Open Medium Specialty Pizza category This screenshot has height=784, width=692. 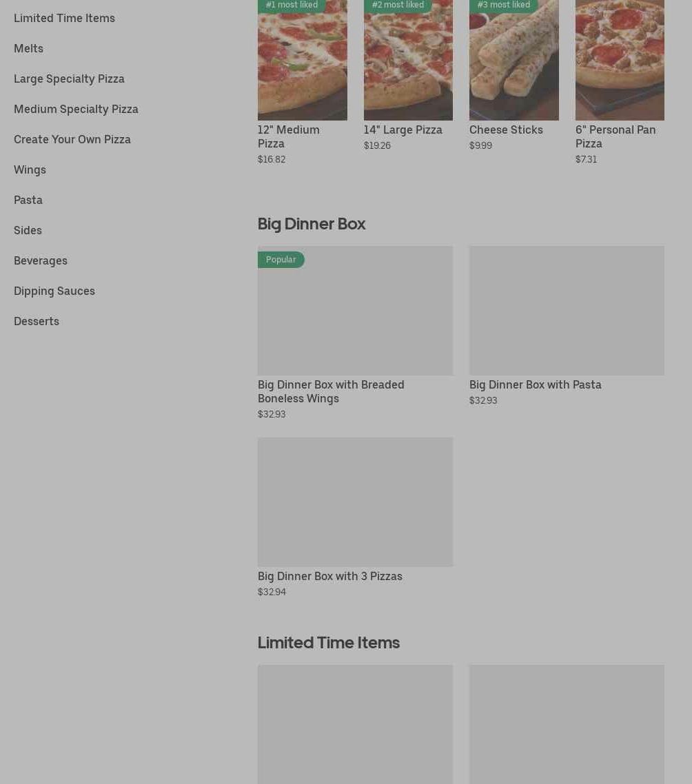(76, 109)
